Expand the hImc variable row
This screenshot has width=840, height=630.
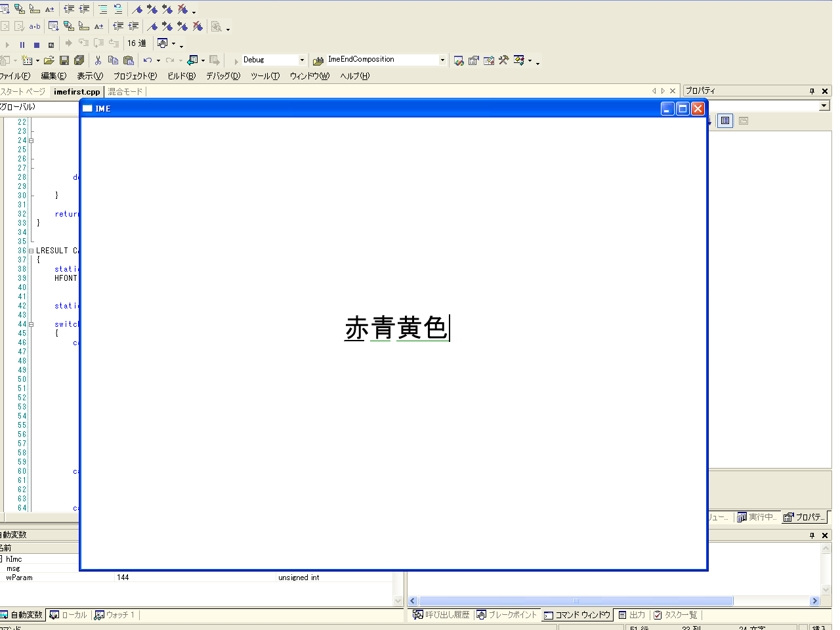[1, 559]
